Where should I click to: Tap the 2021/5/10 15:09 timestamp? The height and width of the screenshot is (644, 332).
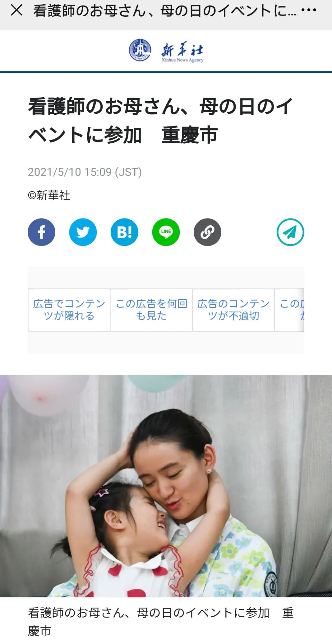coord(85,172)
